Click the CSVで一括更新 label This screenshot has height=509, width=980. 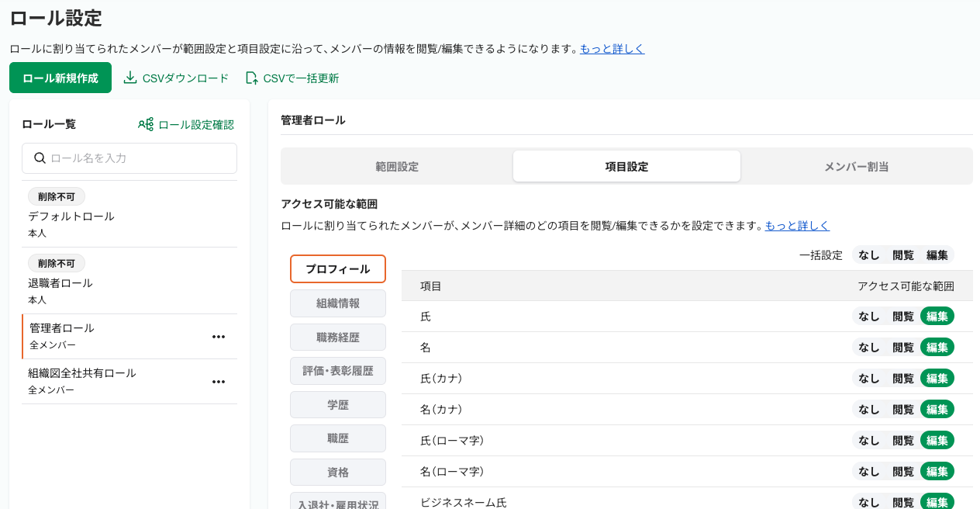(x=301, y=78)
